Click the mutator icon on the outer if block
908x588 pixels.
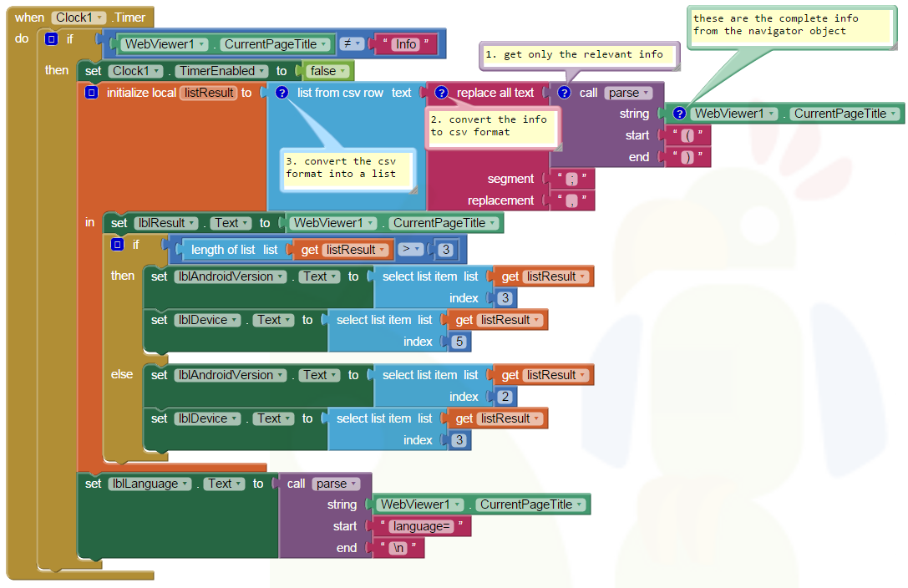pos(51,39)
